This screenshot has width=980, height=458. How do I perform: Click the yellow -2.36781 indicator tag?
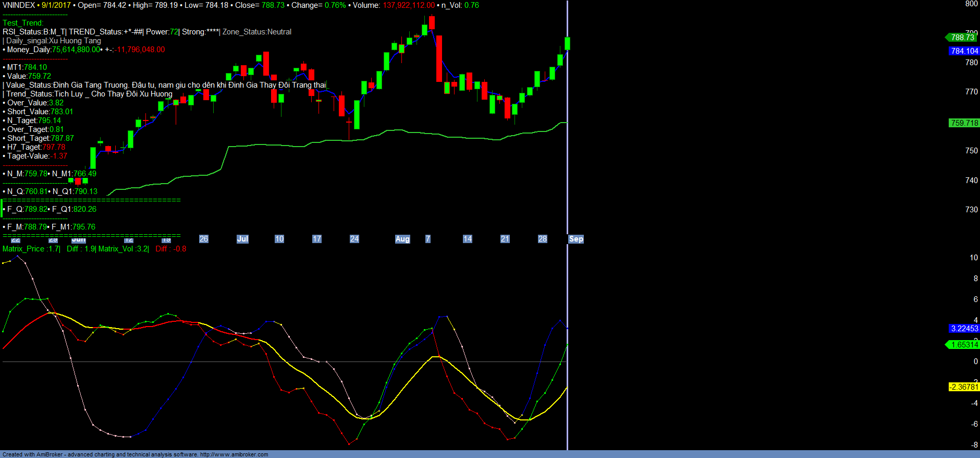[x=964, y=387]
